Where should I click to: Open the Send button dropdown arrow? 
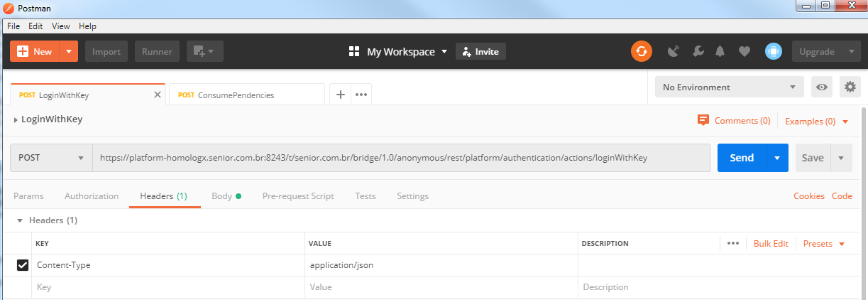[778, 158]
